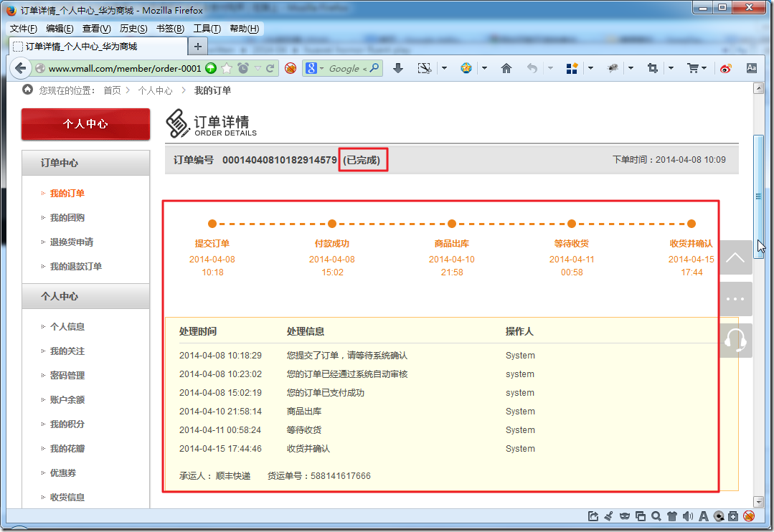This screenshot has height=532, width=774.
Task: Click the 个人中心 breadcrumb link
Action: coord(155,90)
